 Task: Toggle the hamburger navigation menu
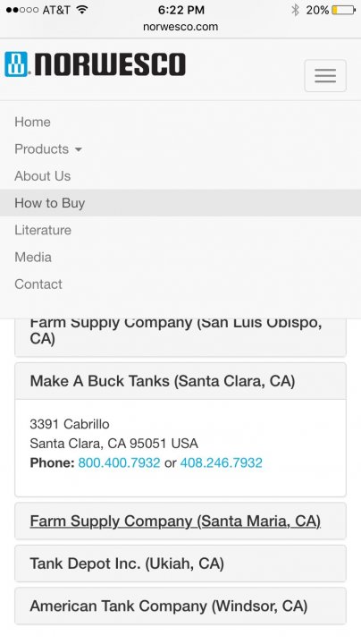click(325, 75)
